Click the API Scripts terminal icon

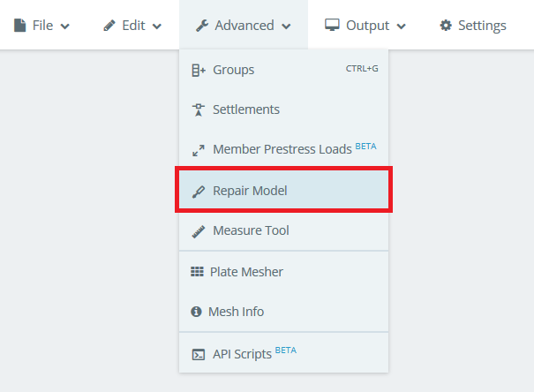pos(199,355)
